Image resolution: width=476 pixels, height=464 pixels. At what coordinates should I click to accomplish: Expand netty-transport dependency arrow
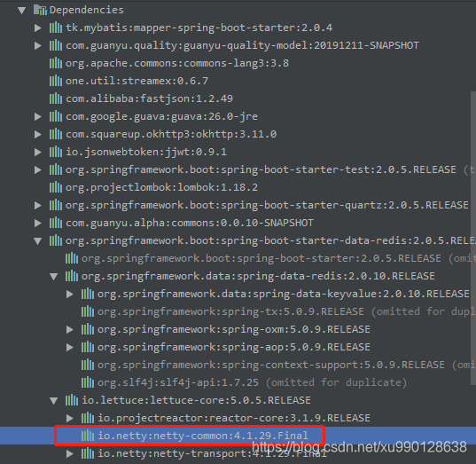[69, 453]
